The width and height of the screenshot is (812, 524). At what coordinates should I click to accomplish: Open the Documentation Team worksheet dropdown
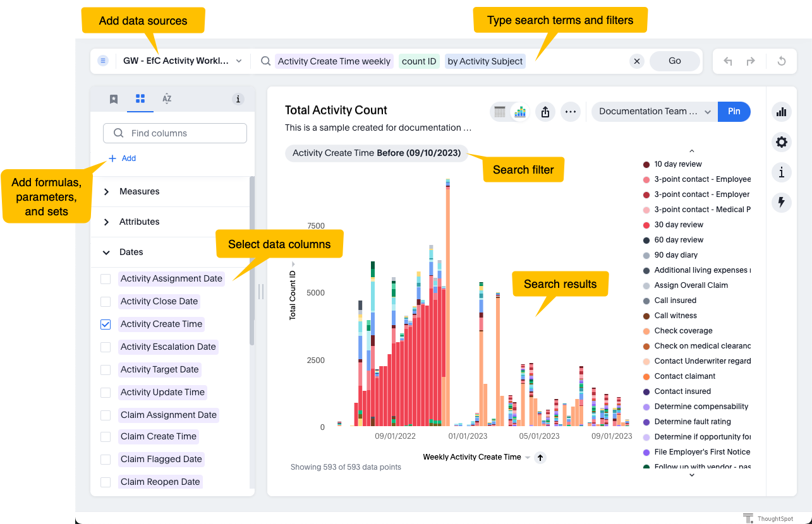[x=708, y=111]
